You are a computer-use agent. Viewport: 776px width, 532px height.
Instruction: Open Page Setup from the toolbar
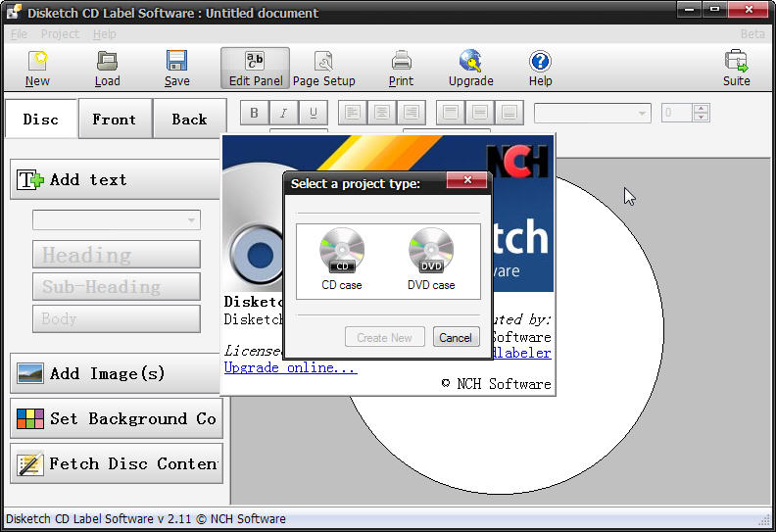[x=323, y=68]
